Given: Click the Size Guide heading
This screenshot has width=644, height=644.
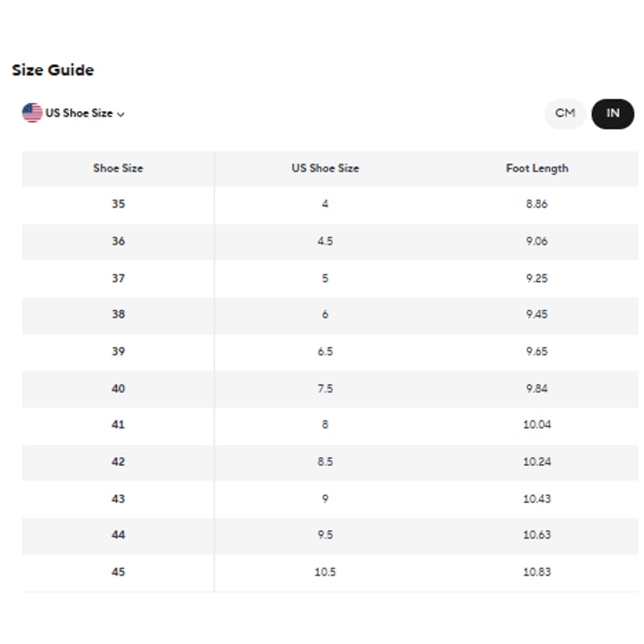Looking at the screenshot, I should [x=53, y=70].
